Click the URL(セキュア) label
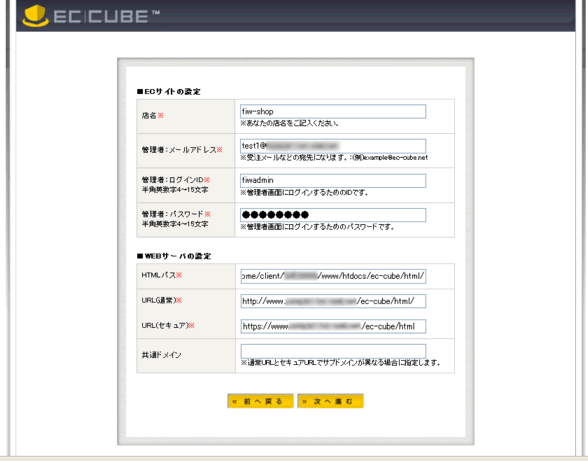 pyautogui.click(x=168, y=326)
